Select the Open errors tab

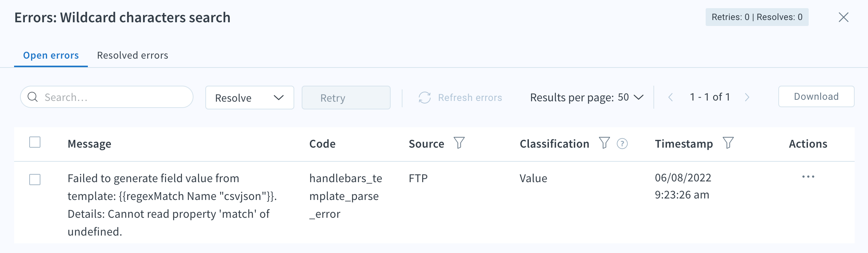(x=51, y=55)
